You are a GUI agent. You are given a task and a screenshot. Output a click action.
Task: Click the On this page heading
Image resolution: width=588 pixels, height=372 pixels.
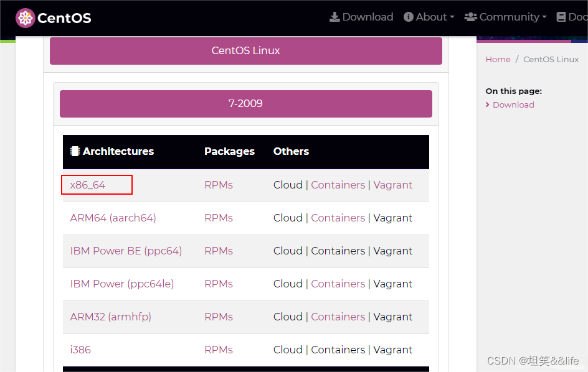[x=513, y=91]
